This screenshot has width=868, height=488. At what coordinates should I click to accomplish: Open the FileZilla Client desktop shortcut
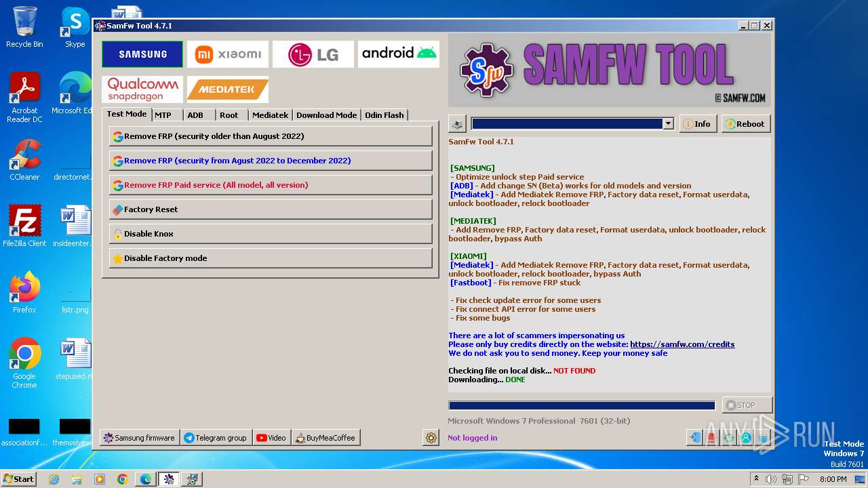pyautogui.click(x=24, y=226)
